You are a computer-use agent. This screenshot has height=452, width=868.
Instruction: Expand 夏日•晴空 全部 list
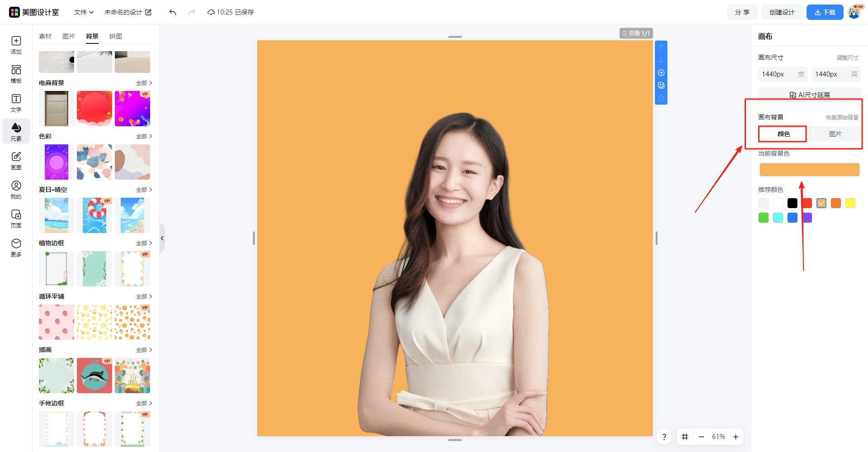point(144,190)
